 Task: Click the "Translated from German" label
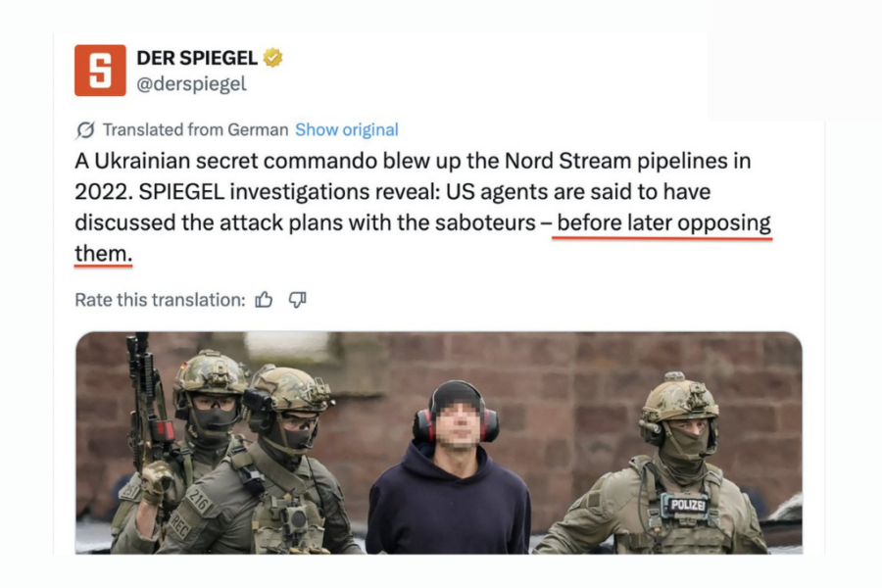tap(195, 129)
